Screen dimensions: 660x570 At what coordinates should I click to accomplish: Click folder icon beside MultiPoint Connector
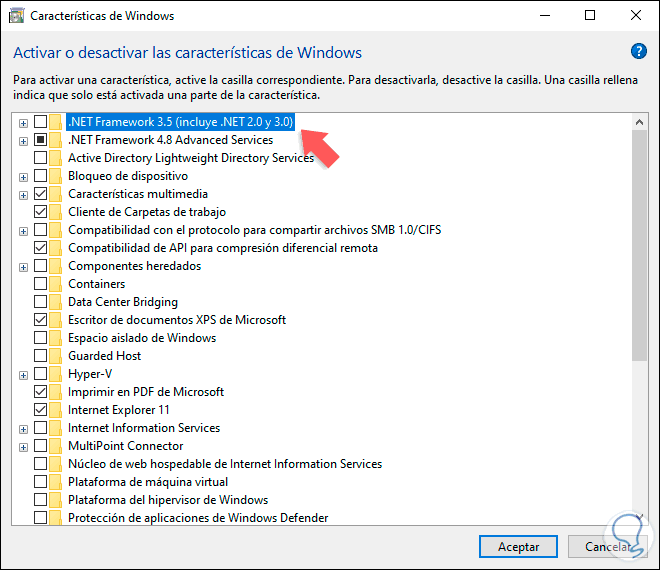coord(55,446)
